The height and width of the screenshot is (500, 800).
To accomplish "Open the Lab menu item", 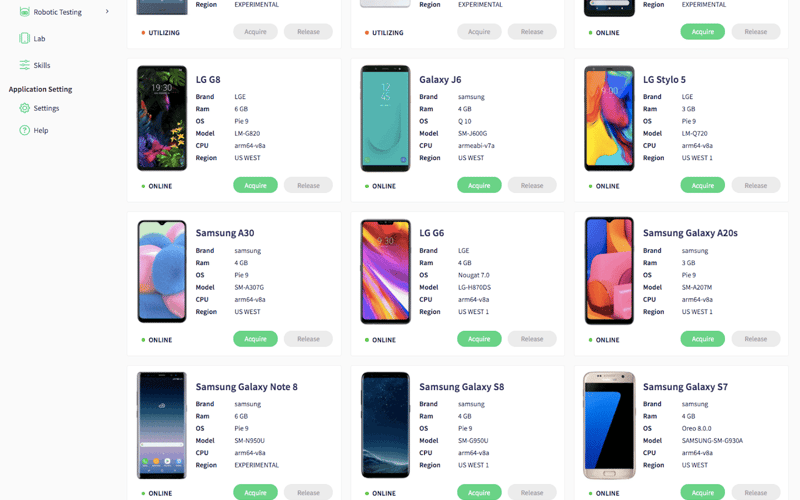I will click(x=39, y=39).
